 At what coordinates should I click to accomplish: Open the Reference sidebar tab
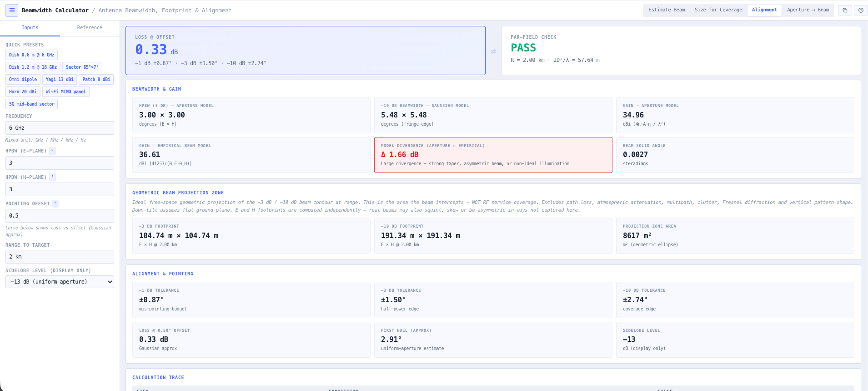tap(90, 28)
